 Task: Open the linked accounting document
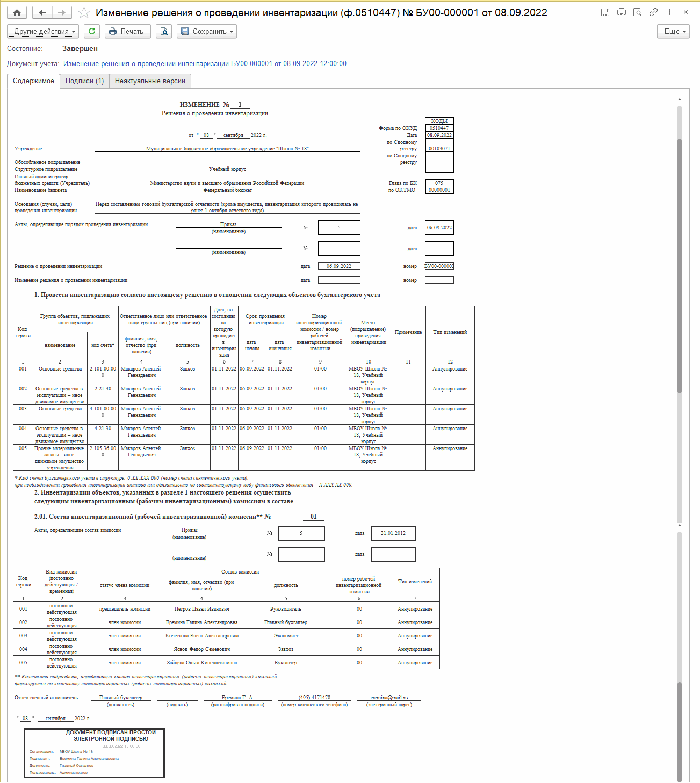pyautogui.click(x=205, y=63)
